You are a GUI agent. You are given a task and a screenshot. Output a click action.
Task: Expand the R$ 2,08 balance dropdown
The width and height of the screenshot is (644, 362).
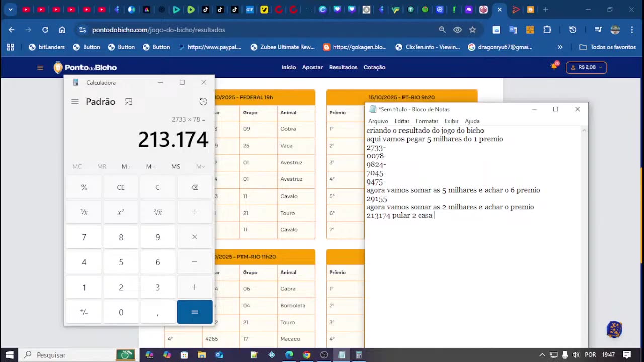(x=587, y=67)
